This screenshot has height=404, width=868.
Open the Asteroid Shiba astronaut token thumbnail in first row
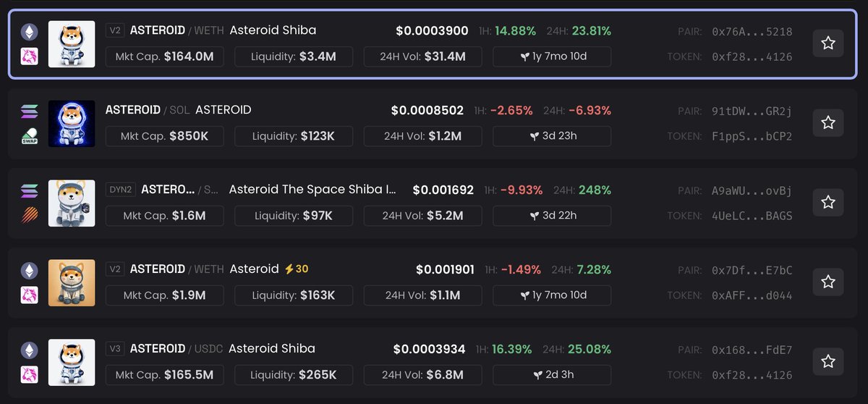(x=72, y=43)
